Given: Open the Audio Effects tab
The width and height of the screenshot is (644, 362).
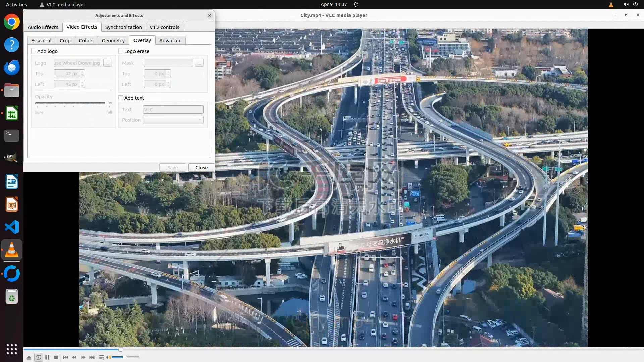Looking at the screenshot, I should point(43,27).
